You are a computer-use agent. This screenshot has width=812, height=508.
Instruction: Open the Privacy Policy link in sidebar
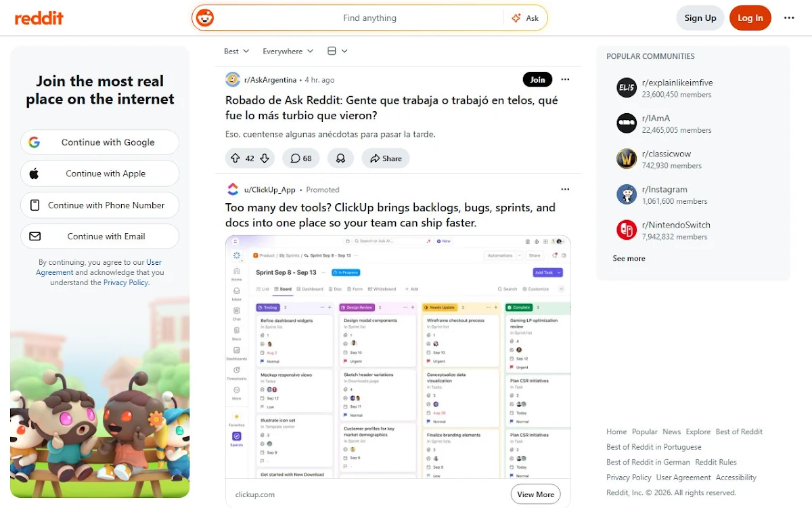click(x=126, y=282)
